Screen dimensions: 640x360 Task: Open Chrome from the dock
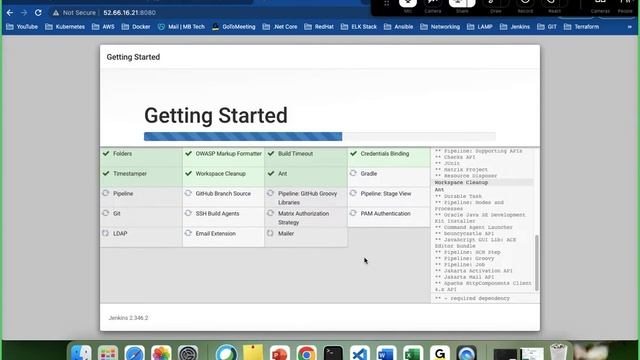click(x=307, y=353)
